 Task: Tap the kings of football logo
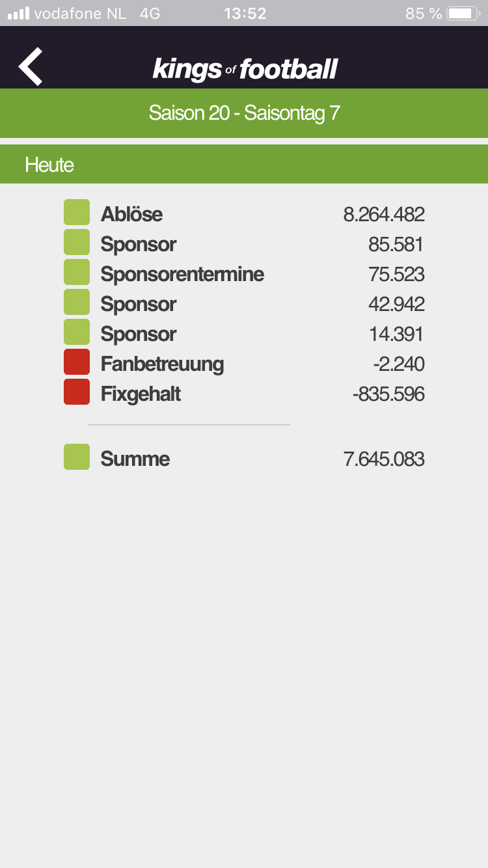tap(245, 69)
